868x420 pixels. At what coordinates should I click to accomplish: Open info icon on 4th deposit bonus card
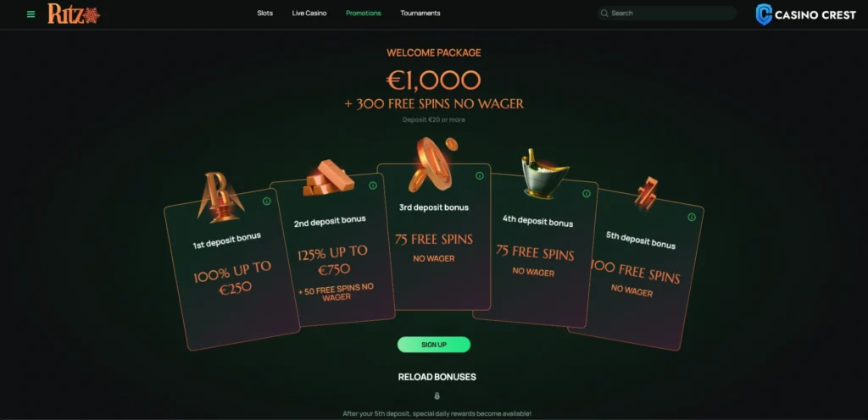click(x=587, y=193)
